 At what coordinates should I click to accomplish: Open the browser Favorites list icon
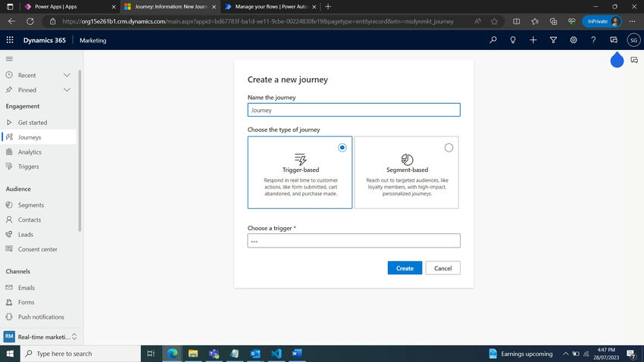pyautogui.click(x=535, y=21)
